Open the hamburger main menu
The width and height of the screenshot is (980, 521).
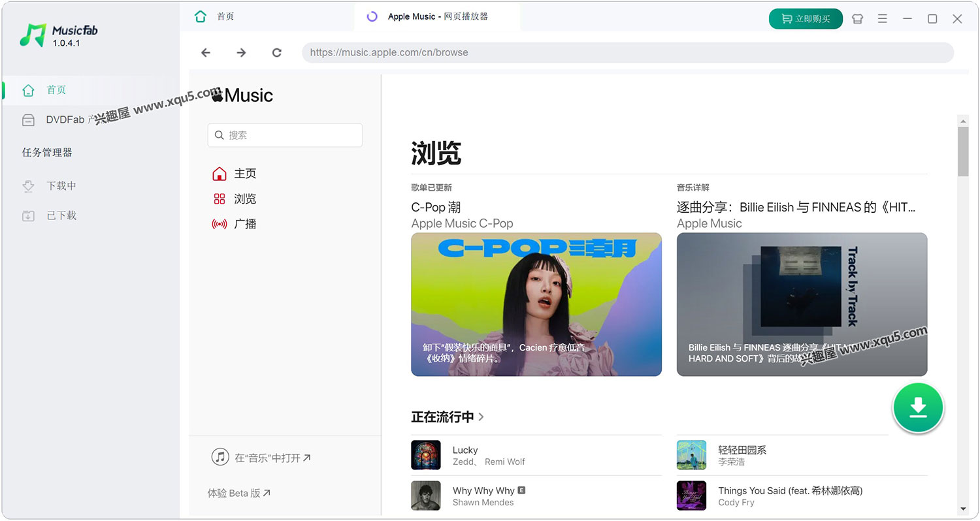click(883, 19)
